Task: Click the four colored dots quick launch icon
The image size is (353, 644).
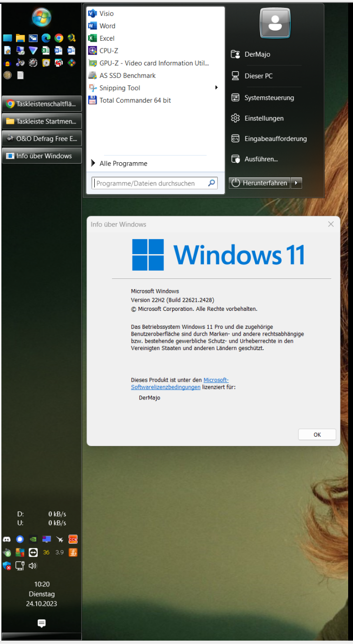Action: [x=72, y=62]
